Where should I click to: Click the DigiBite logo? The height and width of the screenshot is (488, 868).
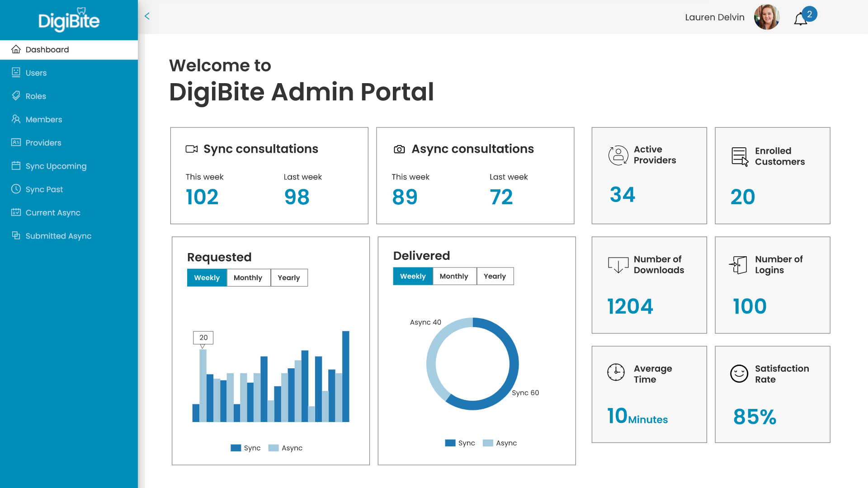click(x=69, y=20)
